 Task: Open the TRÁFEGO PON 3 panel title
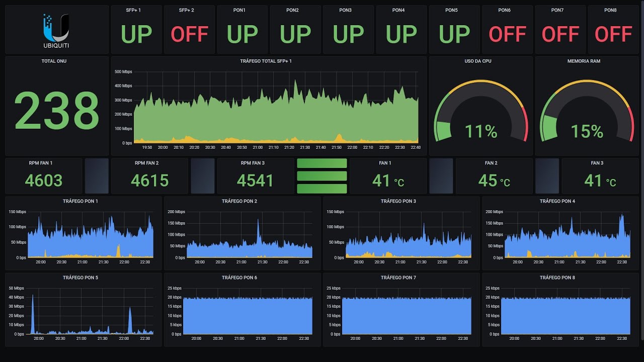[x=398, y=202]
